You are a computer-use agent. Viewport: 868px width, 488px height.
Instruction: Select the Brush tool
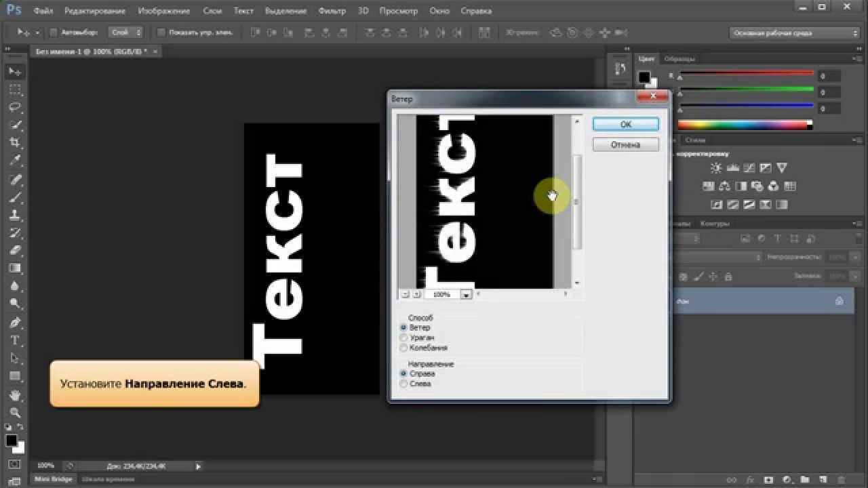pos(15,197)
